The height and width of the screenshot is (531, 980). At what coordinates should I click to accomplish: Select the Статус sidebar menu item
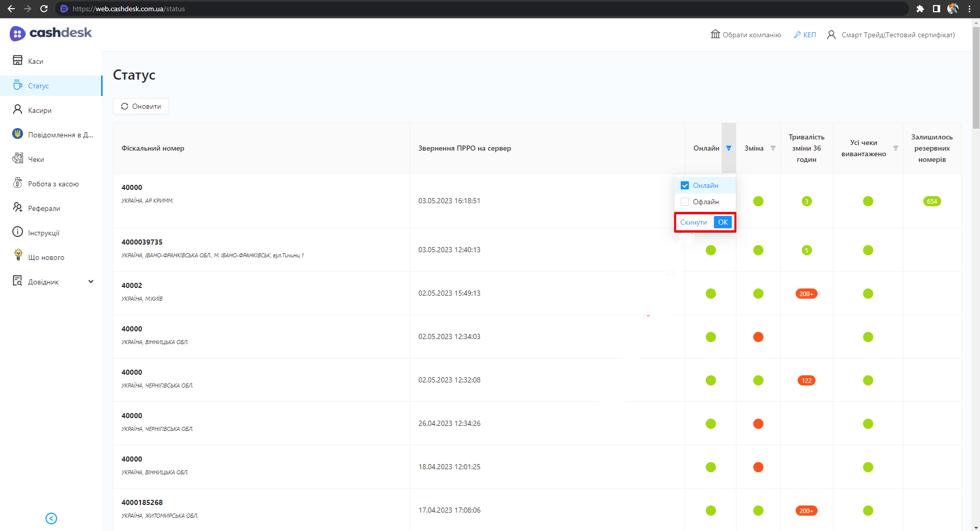pyautogui.click(x=38, y=86)
